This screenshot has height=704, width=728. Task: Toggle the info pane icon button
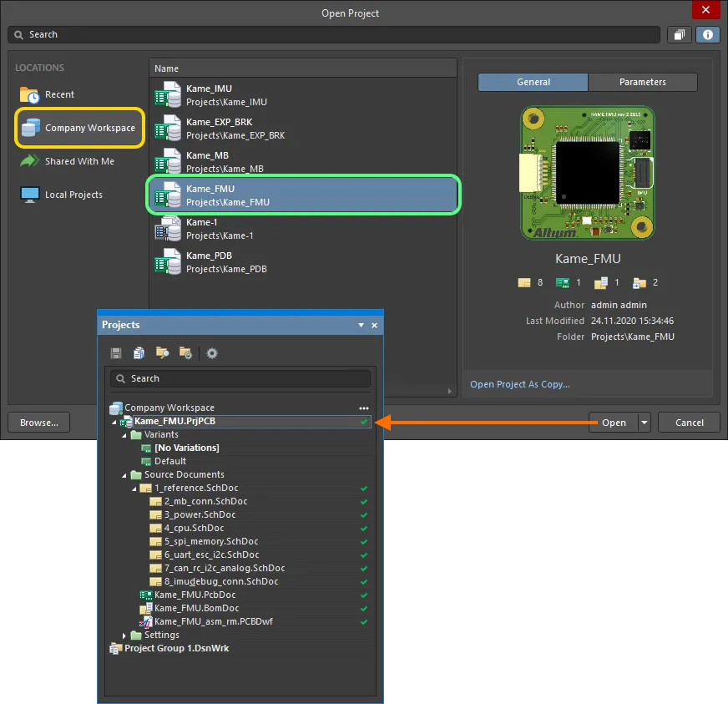708,35
